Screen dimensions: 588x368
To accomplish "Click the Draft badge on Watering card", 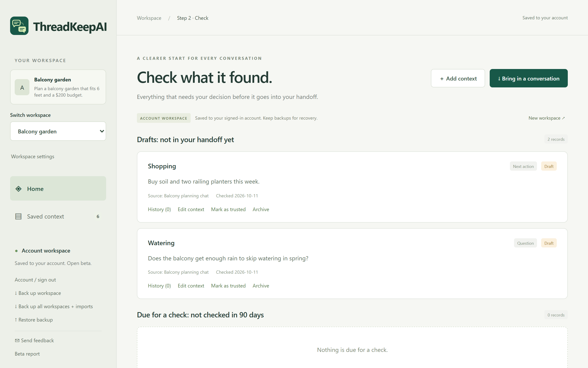I will pos(549,243).
